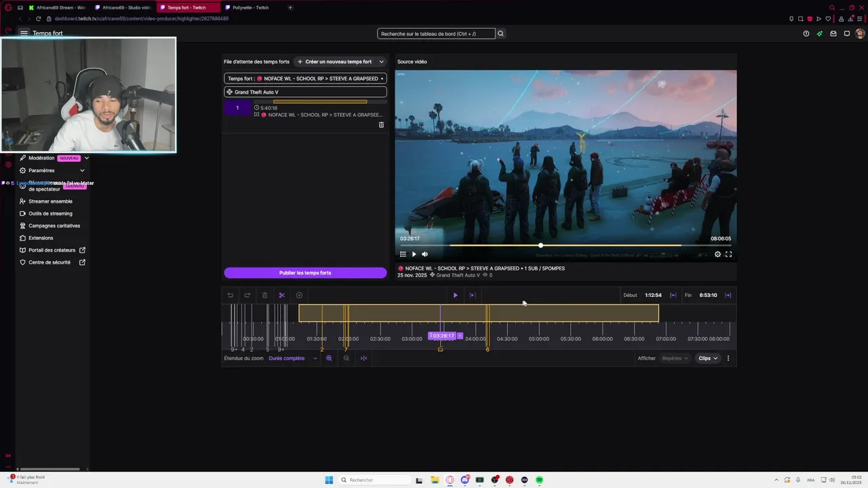Open the timeline three-dot options menu
Viewport: 868px width, 488px height.
pyautogui.click(x=728, y=358)
